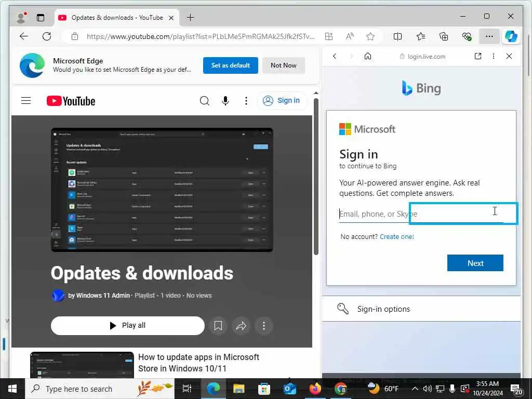The image size is (532, 399).
Task: Search YouTube with voice microphone
Action: 225,101
